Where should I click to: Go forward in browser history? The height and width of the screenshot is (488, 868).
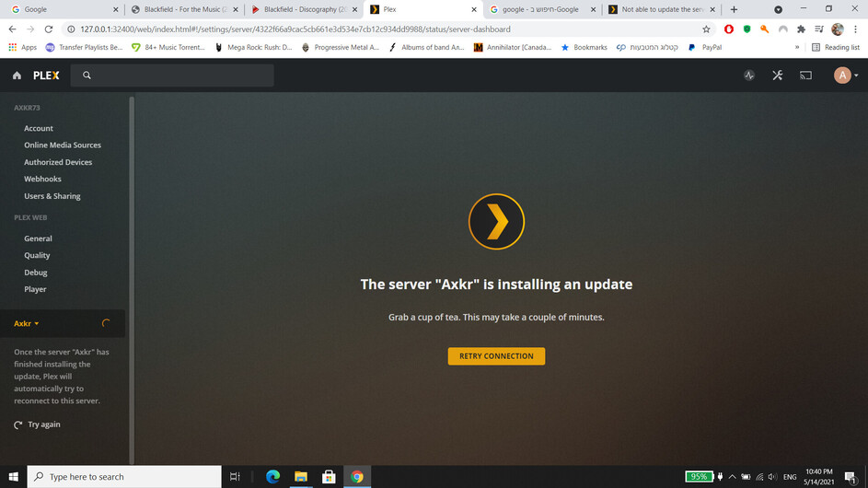click(30, 29)
